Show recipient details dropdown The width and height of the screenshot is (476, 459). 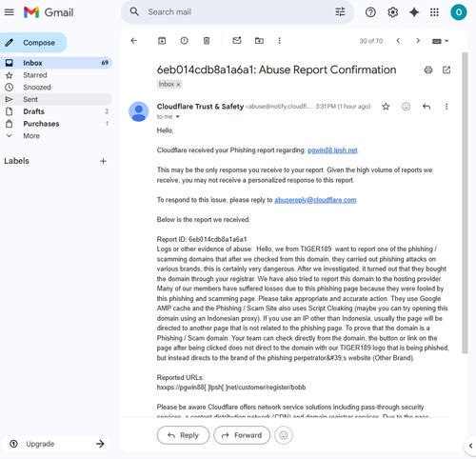pos(178,117)
